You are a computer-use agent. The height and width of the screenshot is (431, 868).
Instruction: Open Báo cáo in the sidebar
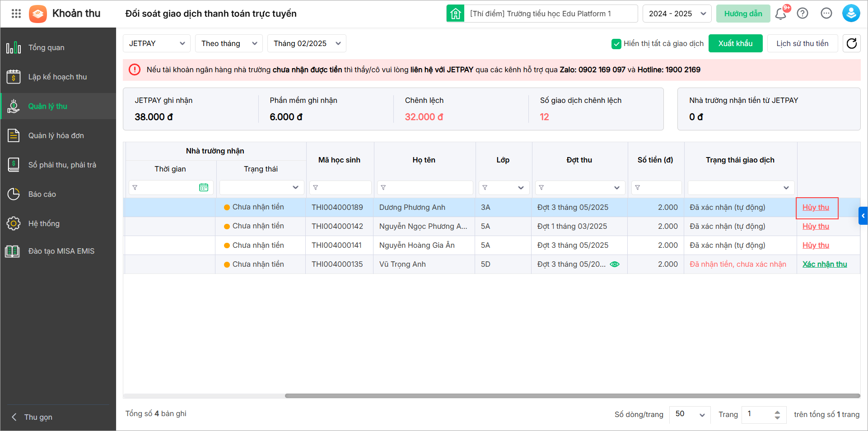(42, 194)
